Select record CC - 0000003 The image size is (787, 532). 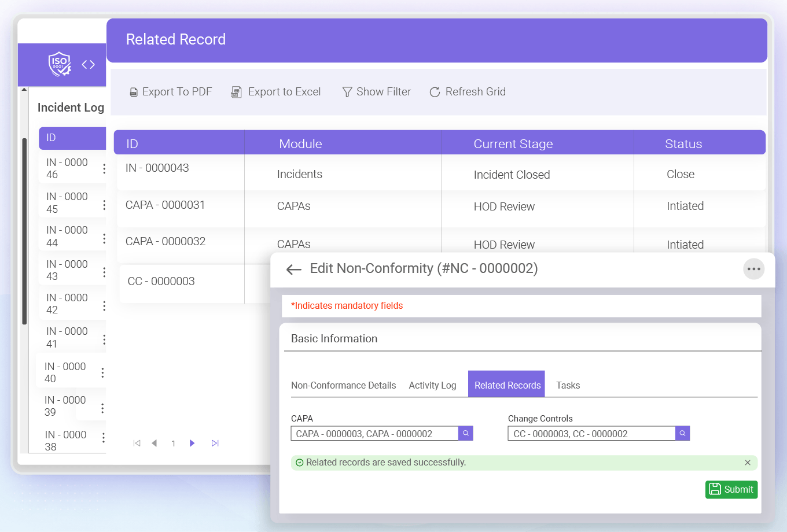click(x=161, y=281)
